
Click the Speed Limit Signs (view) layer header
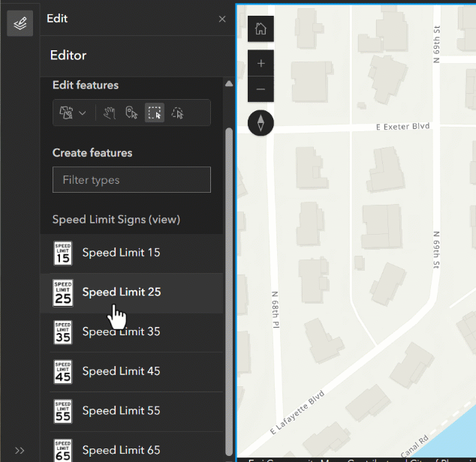click(116, 219)
